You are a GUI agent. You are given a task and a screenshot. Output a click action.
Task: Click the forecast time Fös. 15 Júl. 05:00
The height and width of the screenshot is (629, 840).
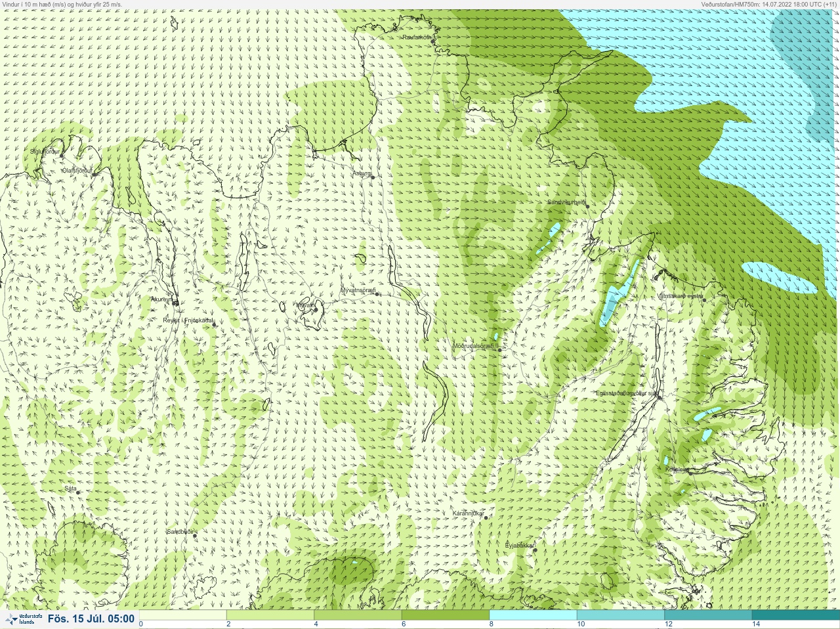coord(91,619)
